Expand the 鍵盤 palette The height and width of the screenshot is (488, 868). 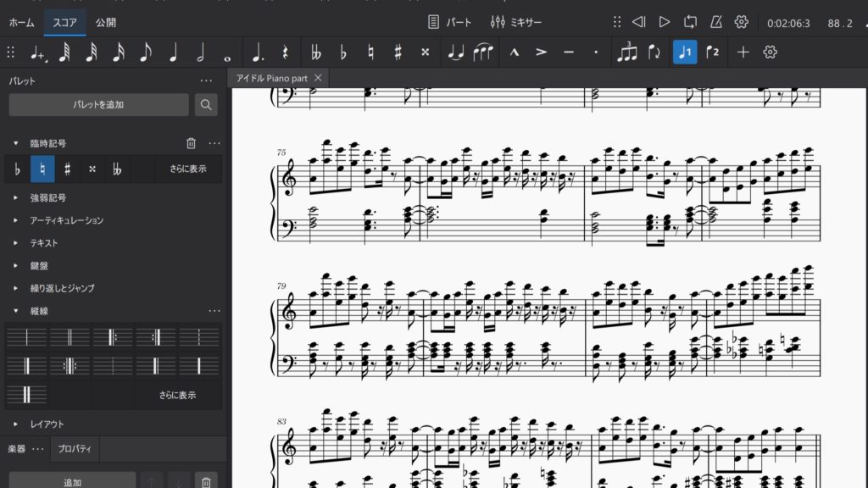tap(15, 265)
